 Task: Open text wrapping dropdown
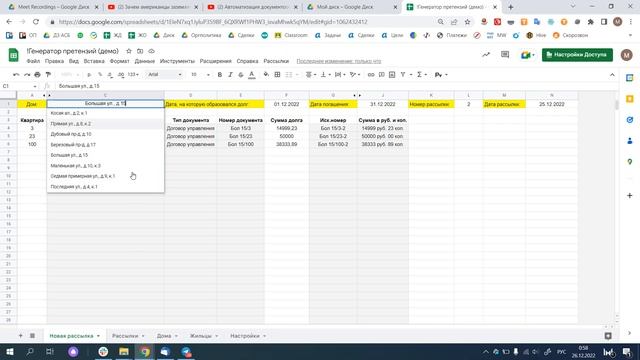tap(340, 75)
